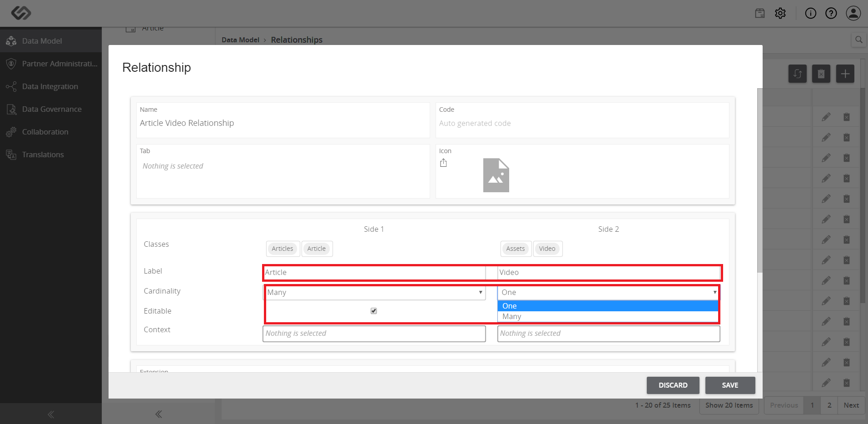
Task: Click the delete selected toolbar icon
Action: click(x=821, y=74)
